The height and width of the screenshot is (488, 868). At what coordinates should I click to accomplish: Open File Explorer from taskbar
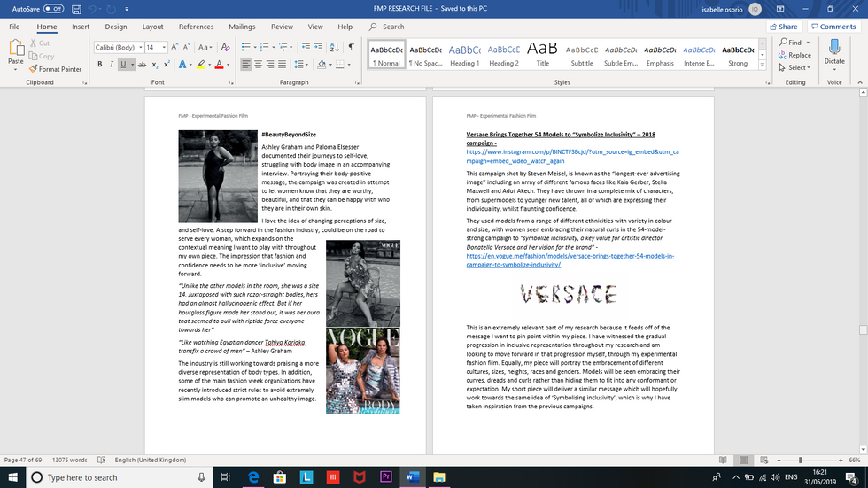point(439,477)
